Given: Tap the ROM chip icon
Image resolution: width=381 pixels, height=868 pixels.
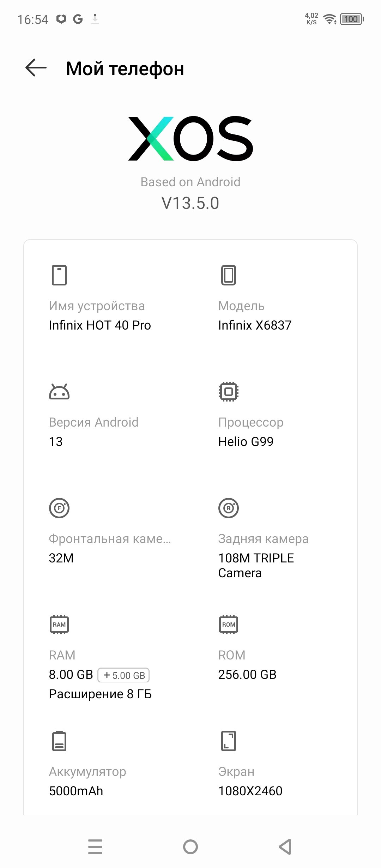Looking at the screenshot, I should pyautogui.click(x=229, y=625).
